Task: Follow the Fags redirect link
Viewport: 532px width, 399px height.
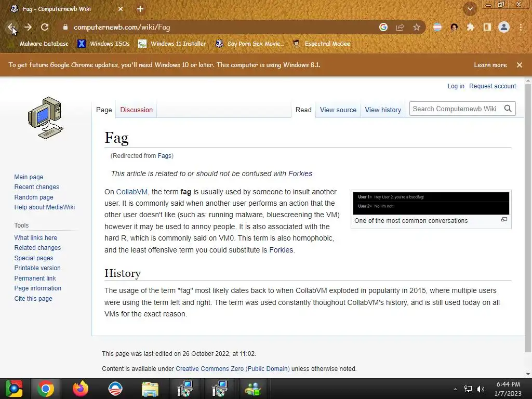Action: (164, 156)
